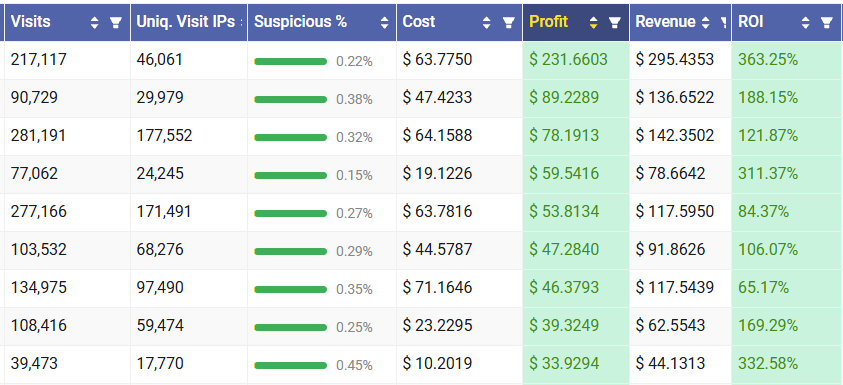Select ROI value 121.87%

tap(768, 136)
